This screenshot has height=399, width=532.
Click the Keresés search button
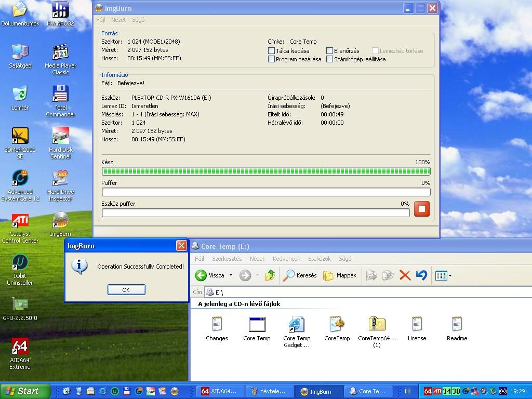click(300, 275)
